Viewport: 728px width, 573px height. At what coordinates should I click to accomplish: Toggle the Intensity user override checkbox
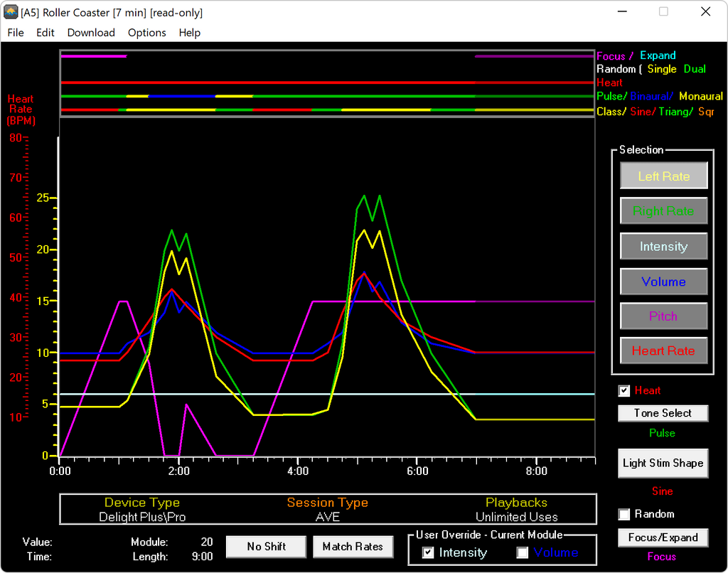pos(428,552)
